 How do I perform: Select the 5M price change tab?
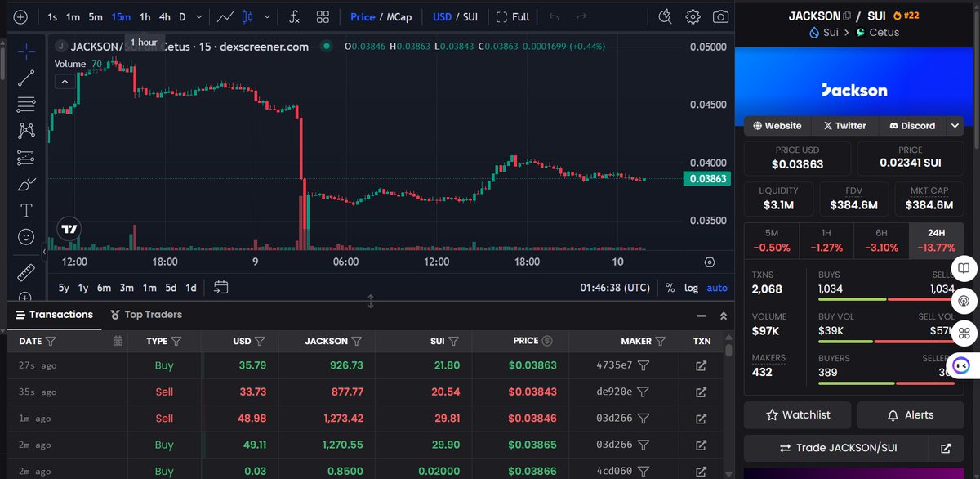pos(772,240)
